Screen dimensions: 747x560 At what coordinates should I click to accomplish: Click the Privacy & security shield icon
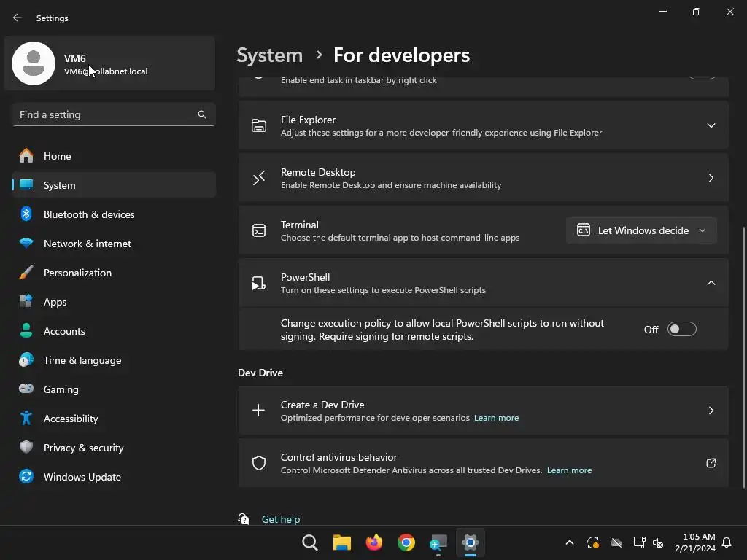point(26,447)
